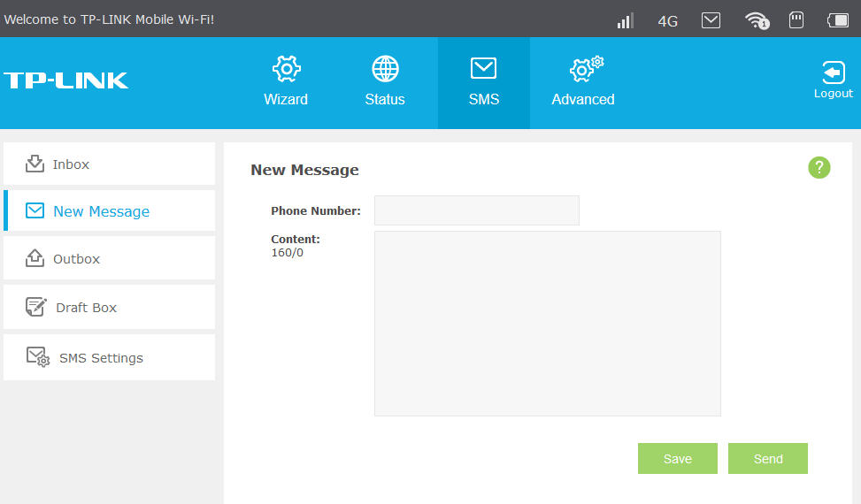The height and width of the screenshot is (504, 861).
Task: Click the welcome text in top bar
Action: pos(109,19)
